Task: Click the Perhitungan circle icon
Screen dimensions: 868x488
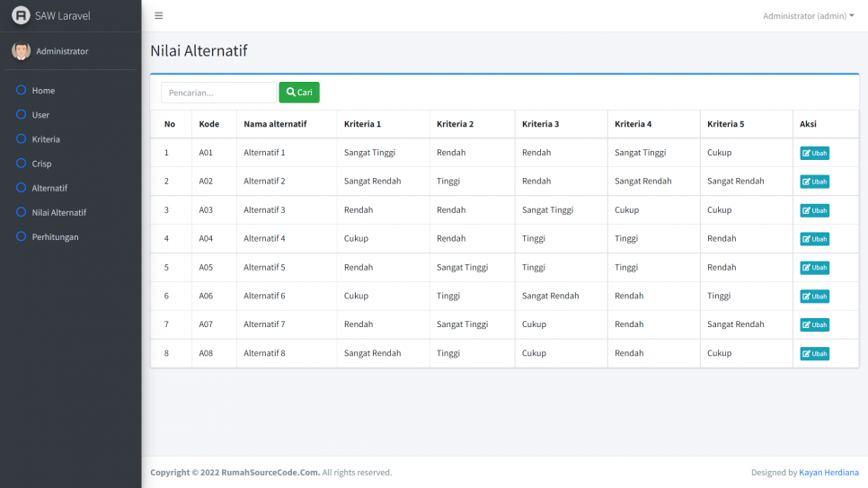Action: [21, 236]
